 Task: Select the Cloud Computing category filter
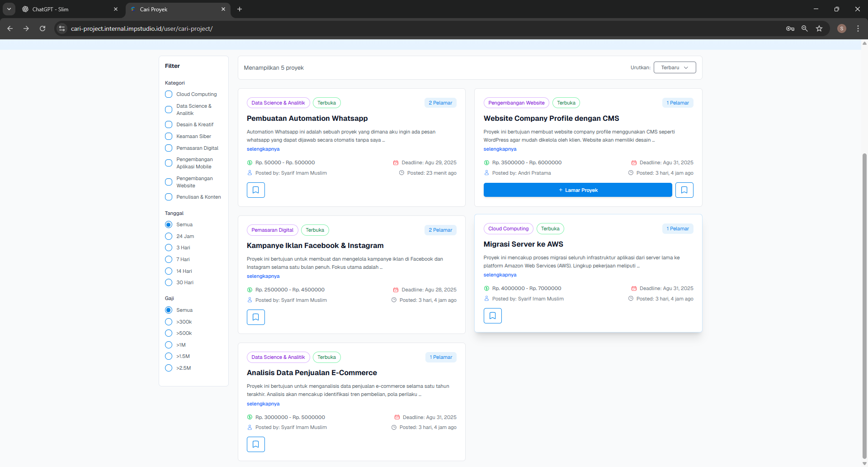(x=169, y=94)
